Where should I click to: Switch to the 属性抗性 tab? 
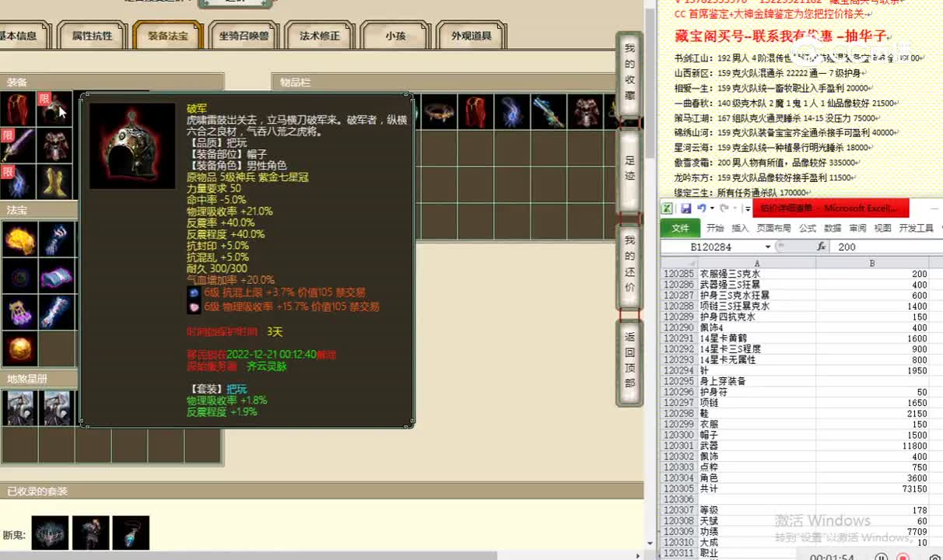tap(92, 36)
